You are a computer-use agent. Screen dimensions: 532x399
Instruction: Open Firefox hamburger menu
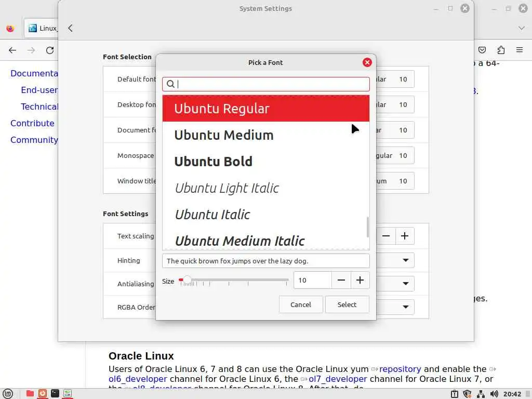pyautogui.click(x=520, y=50)
